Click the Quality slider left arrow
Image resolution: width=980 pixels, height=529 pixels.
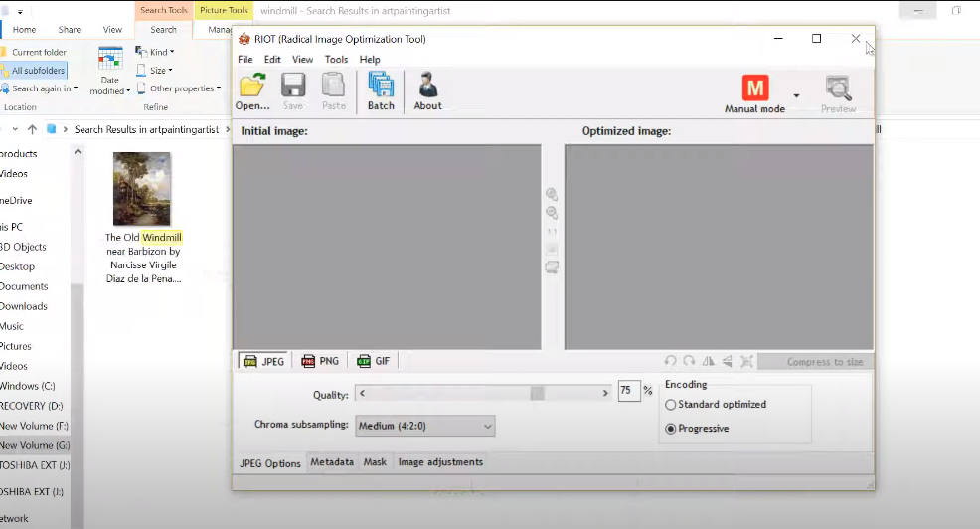(363, 393)
